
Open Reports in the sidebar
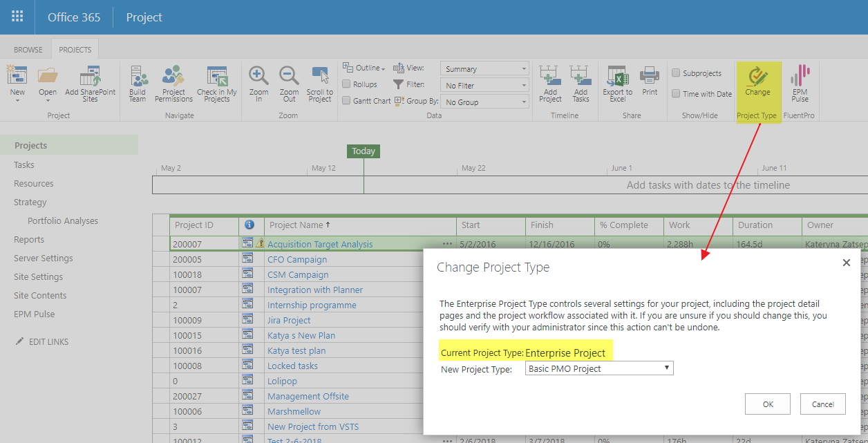29,239
